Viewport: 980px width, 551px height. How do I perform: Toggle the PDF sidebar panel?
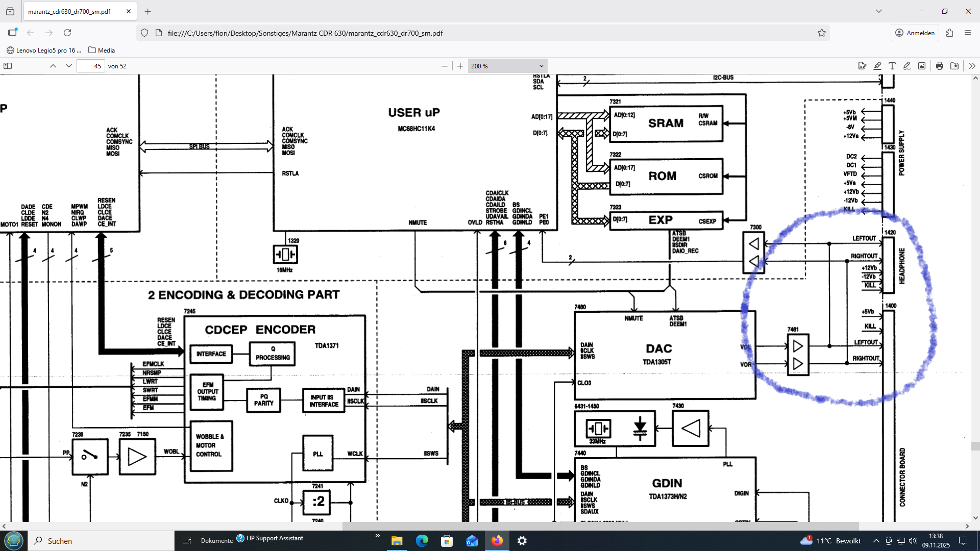tap(8, 66)
